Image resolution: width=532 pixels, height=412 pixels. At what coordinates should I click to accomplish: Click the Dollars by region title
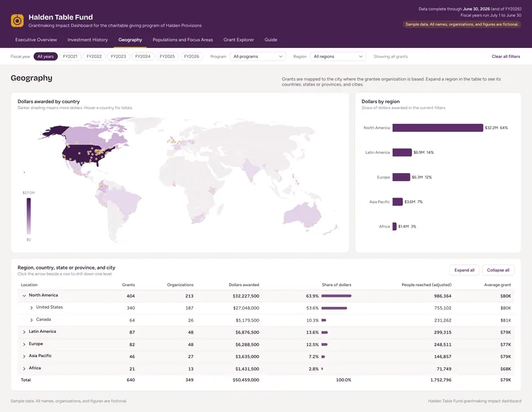[x=380, y=102]
